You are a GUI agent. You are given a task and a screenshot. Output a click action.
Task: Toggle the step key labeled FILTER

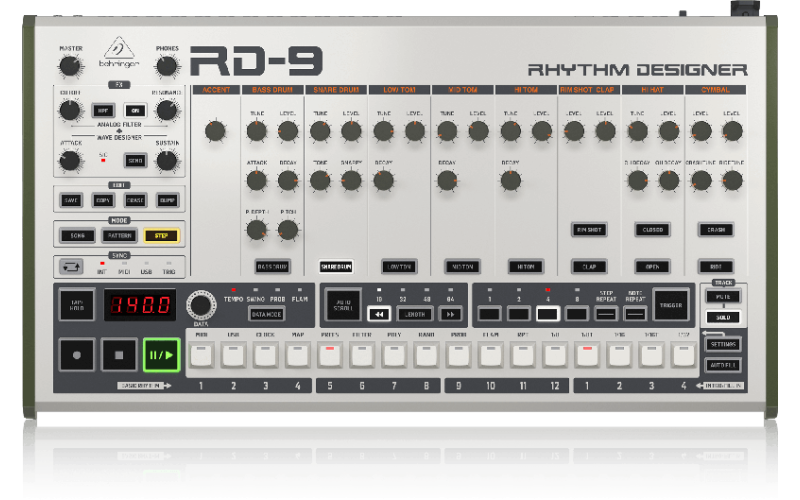(x=362, y=356)
